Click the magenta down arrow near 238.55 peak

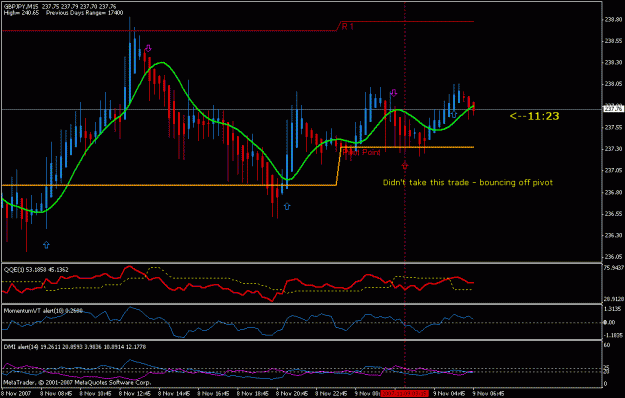[x=148, y=48]
